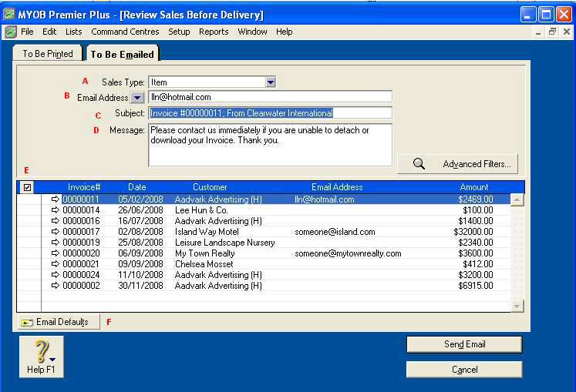Minimize the inner document window
Image resolution: width=576 pixels, height=392 pixels.
click(x=538, y=32)
